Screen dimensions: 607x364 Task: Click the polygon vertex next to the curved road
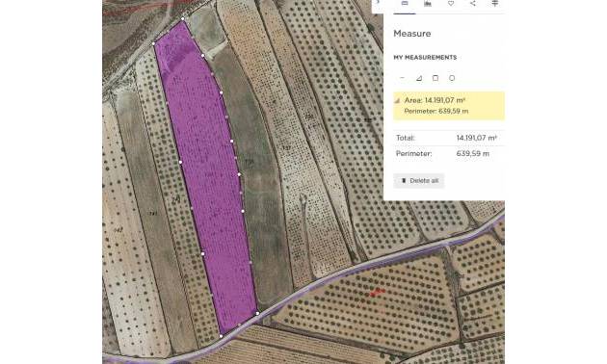(257, 313)
